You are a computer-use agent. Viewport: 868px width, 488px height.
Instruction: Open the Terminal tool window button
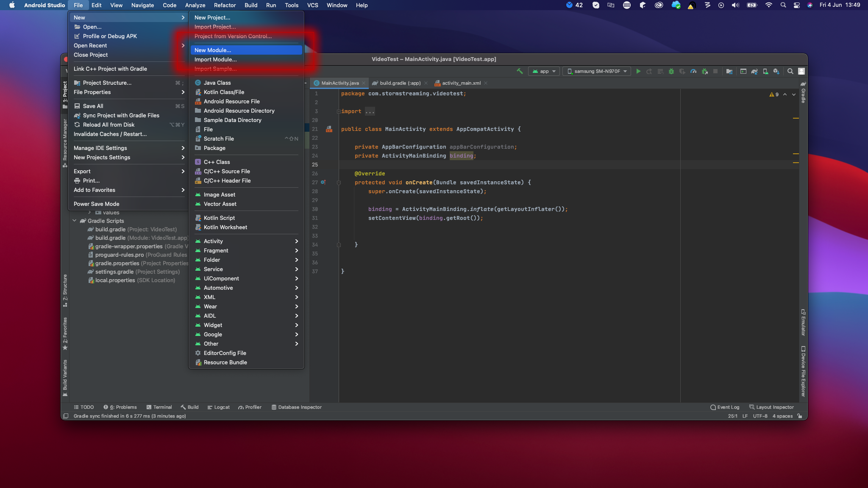point(159,407)
